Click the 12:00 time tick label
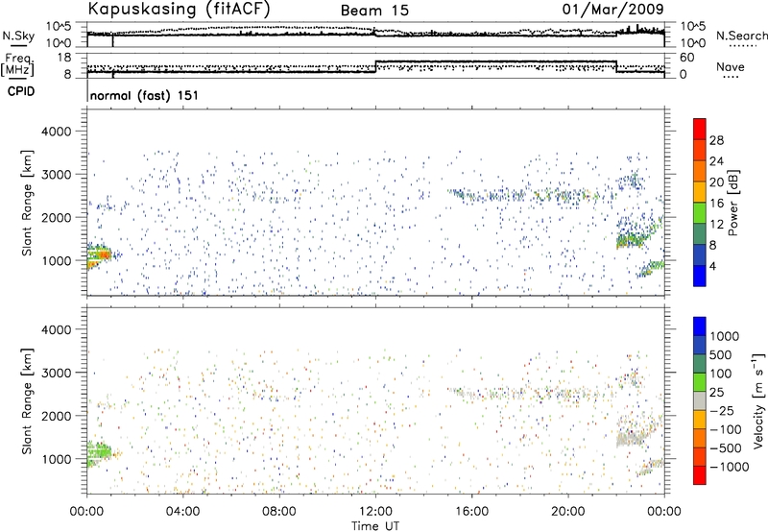 [375, 512]
